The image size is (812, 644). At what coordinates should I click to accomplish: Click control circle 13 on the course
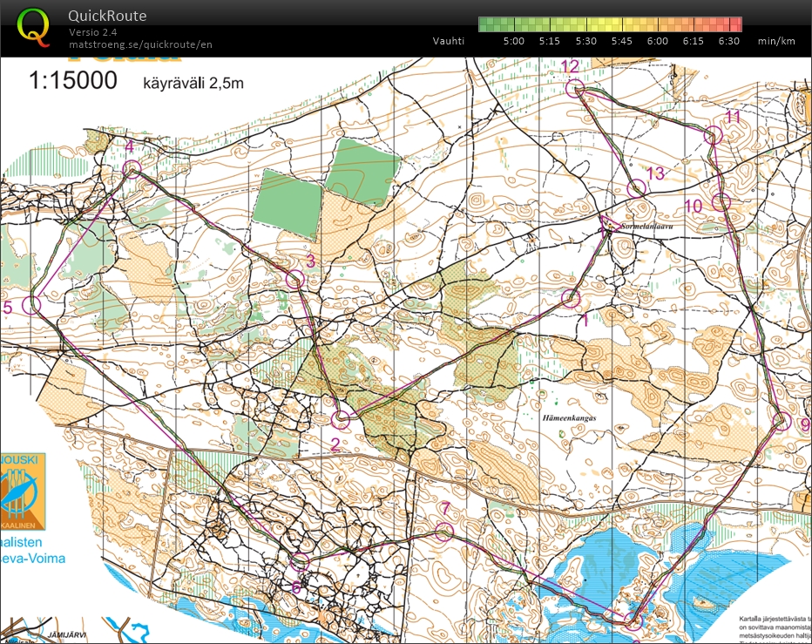(637, 187)
